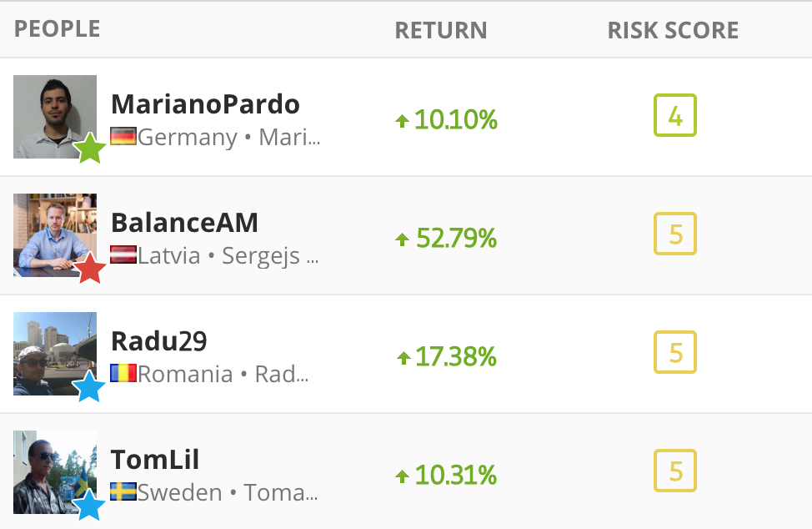Click the blue star badge on TomLil
Screen dimensions: 812x529
[x=88, y=505]
